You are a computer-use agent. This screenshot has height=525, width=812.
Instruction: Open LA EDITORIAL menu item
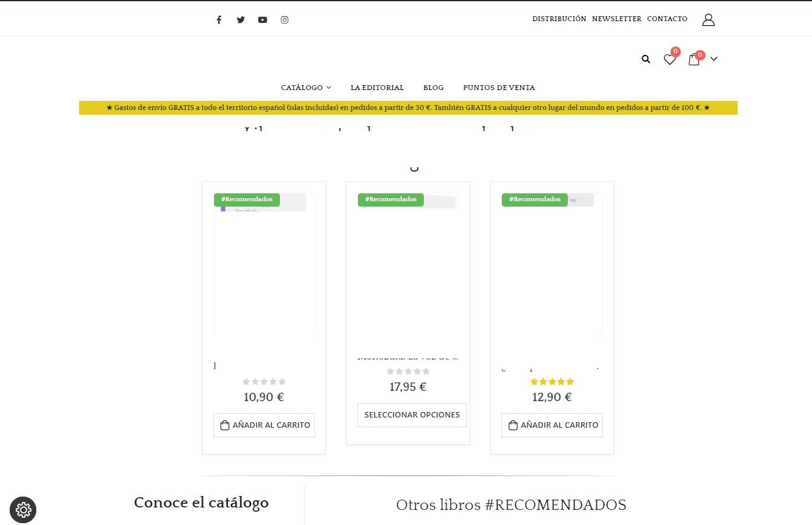click(x=377, y=88)
